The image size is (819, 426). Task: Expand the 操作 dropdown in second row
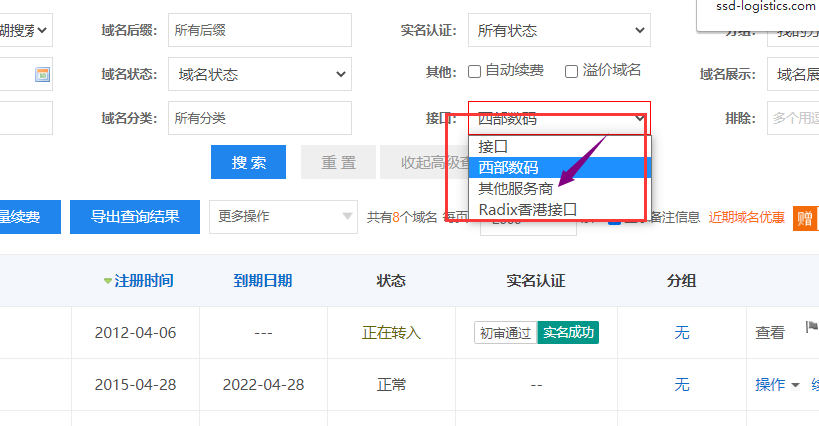(777, 385)
